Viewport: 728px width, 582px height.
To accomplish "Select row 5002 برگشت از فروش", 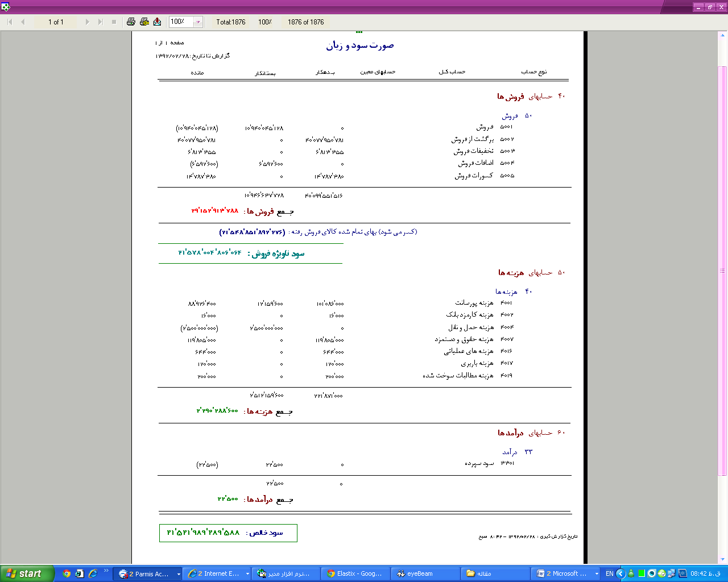I will (x=345, y=139).
